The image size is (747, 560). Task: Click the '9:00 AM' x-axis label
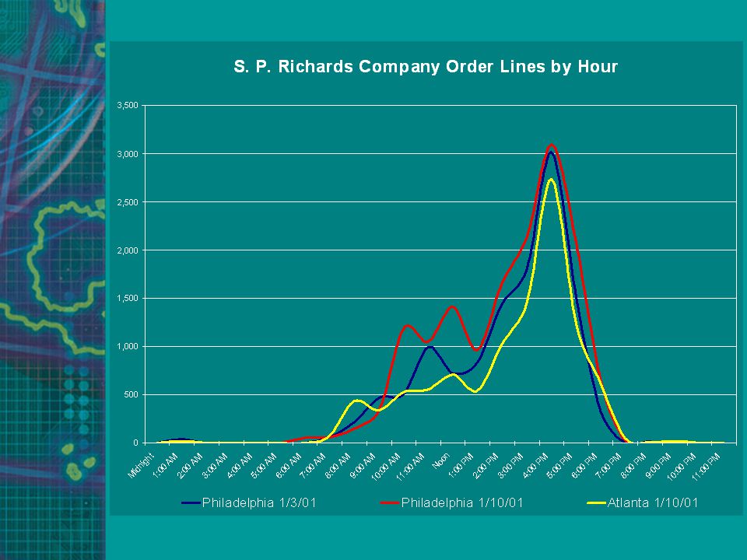coord(363,465)
